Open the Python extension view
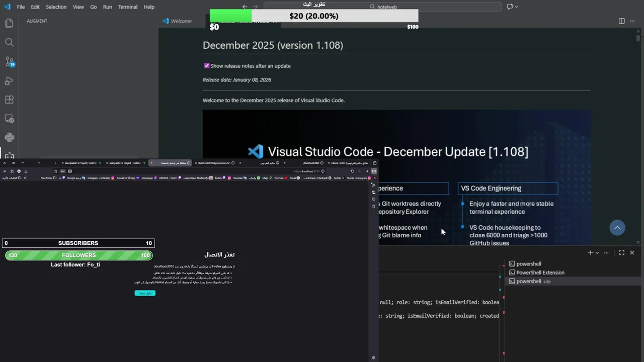 point(9,137)
